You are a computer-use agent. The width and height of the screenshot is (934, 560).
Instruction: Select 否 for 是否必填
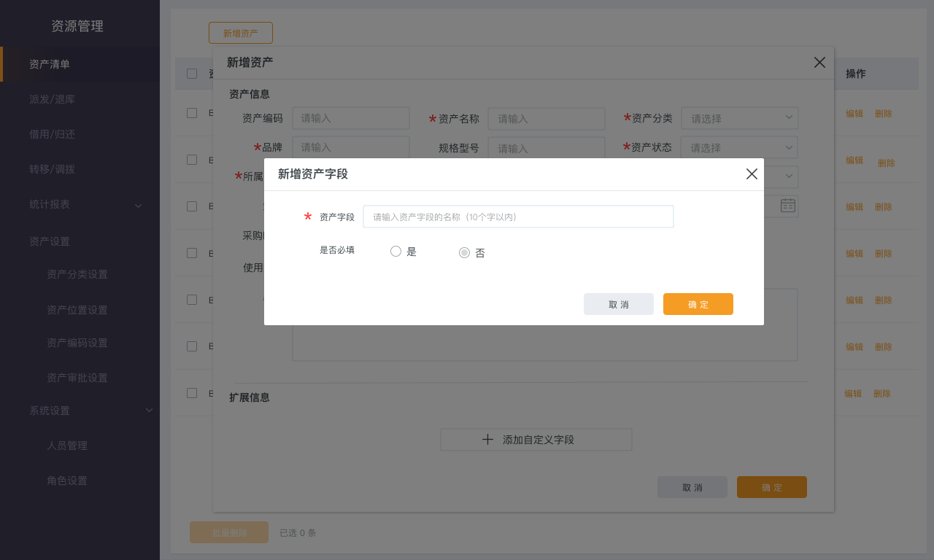coord(464,252)
